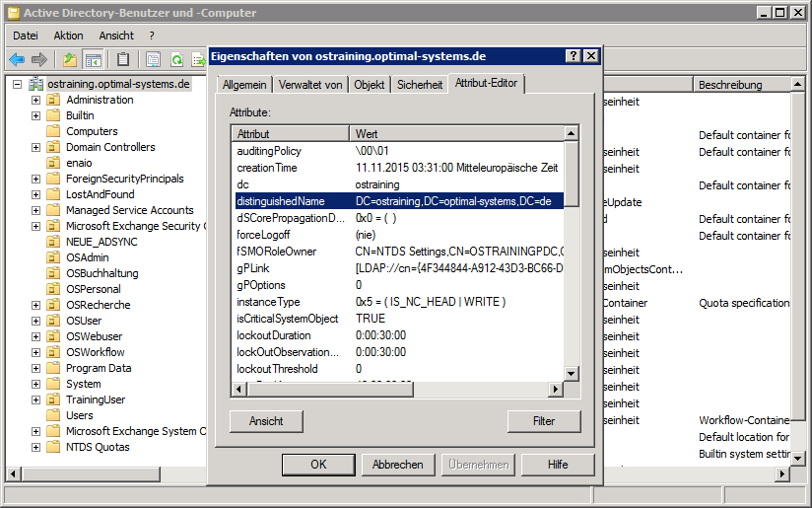This screenshot has height=508, width=812.
Task: Click the Beschreibung column header in main window
Action: coord(743,85)
